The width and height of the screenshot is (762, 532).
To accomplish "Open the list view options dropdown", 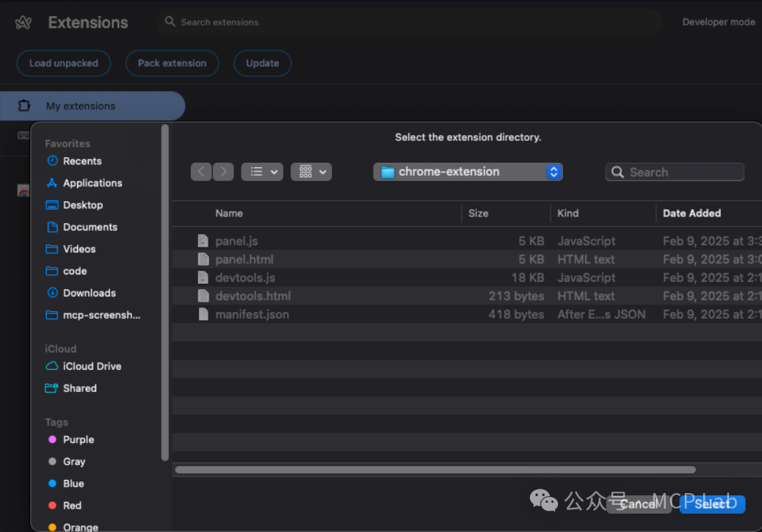I will tap(262, 172).
